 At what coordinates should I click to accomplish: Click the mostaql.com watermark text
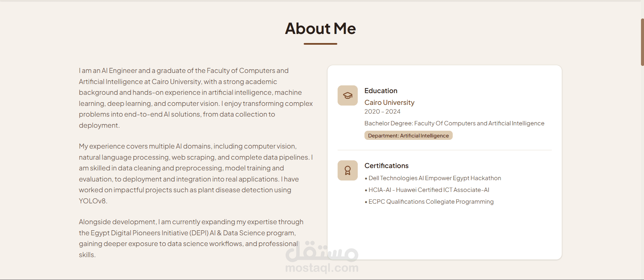pyautogui.click(x=322, y=268)
